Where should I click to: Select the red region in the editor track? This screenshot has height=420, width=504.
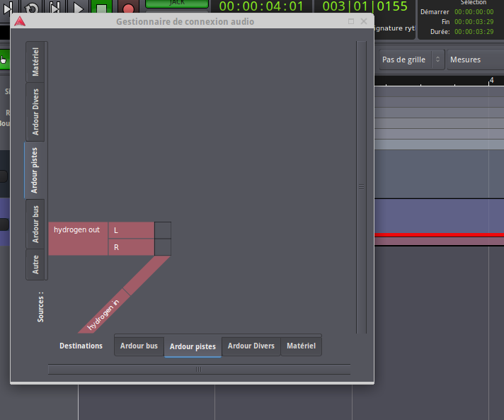[439, 235]
